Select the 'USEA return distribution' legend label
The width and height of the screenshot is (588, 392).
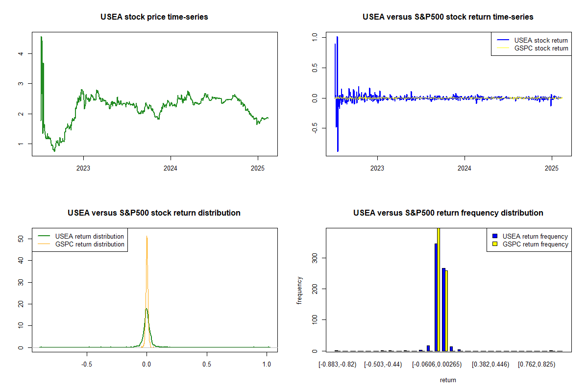(x=90, y=236)
